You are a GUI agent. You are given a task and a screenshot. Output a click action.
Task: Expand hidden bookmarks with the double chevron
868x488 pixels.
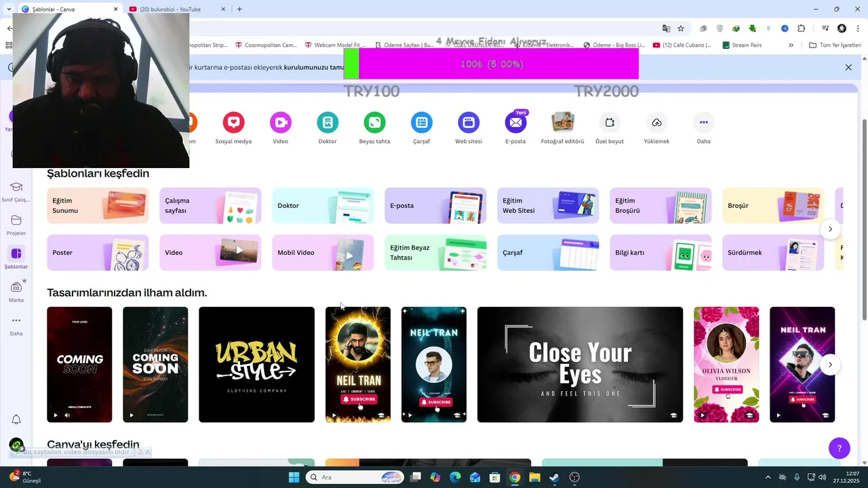(x=791, y=45)
